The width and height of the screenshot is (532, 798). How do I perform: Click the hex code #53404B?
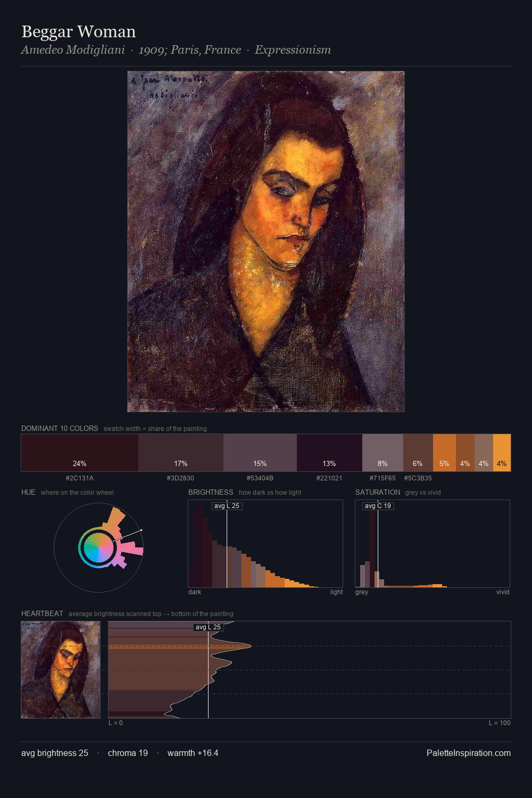pos(260,478)
